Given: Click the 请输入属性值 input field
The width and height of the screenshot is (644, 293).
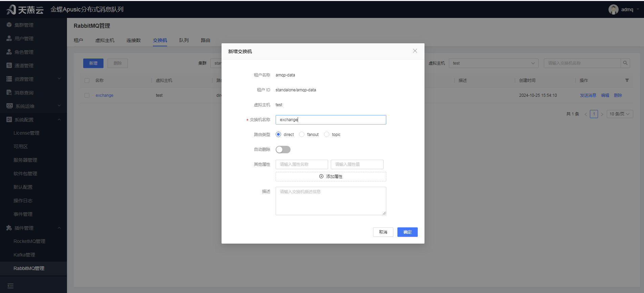Looking at the screenshot, I should click(357, 164).
